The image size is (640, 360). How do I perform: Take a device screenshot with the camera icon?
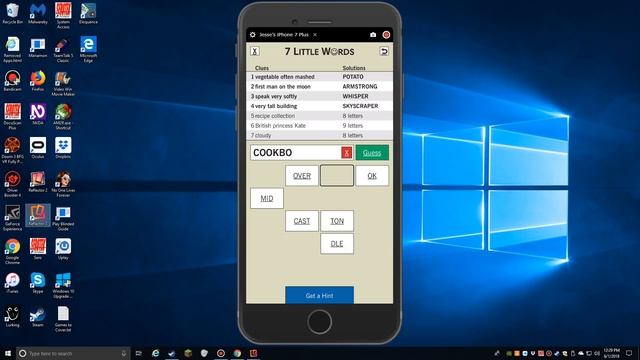click(x=373, y=35)
